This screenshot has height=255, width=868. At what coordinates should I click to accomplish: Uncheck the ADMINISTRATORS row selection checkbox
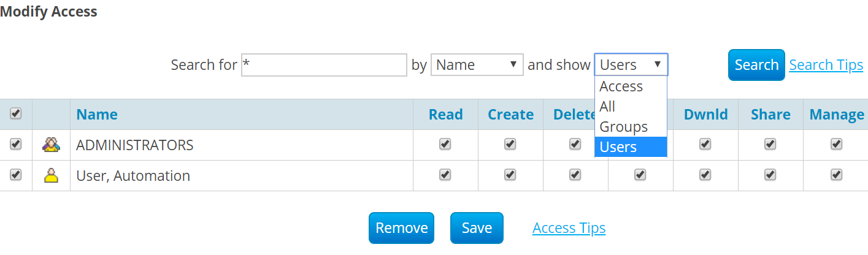click(16, 144)
